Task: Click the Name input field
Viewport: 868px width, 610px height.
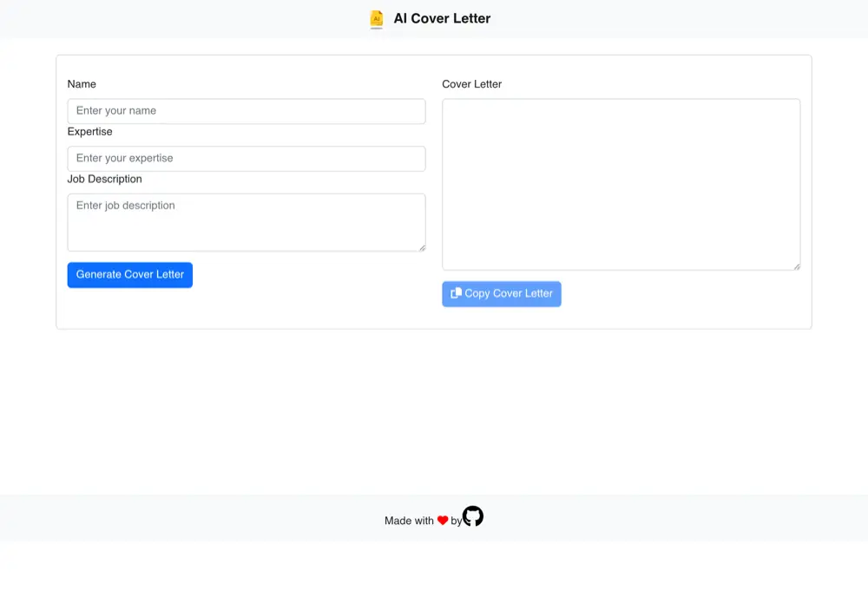Action: (247, 111)
